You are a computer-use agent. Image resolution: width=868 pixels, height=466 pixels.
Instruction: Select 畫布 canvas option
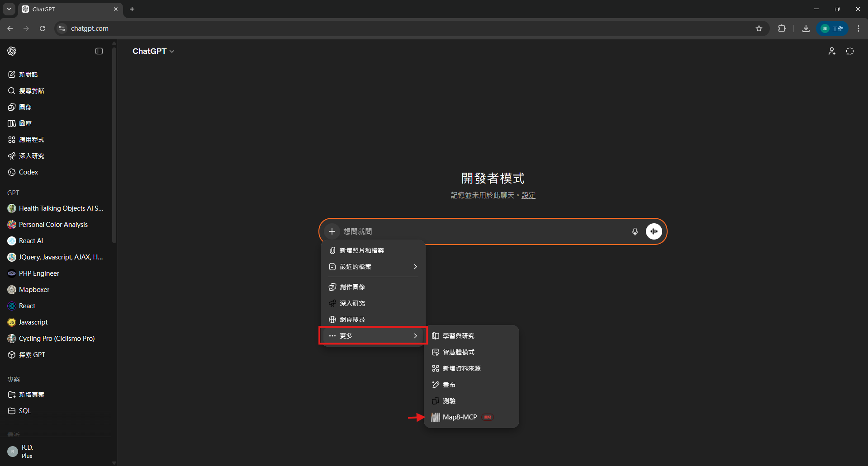(x=471, y=385)
